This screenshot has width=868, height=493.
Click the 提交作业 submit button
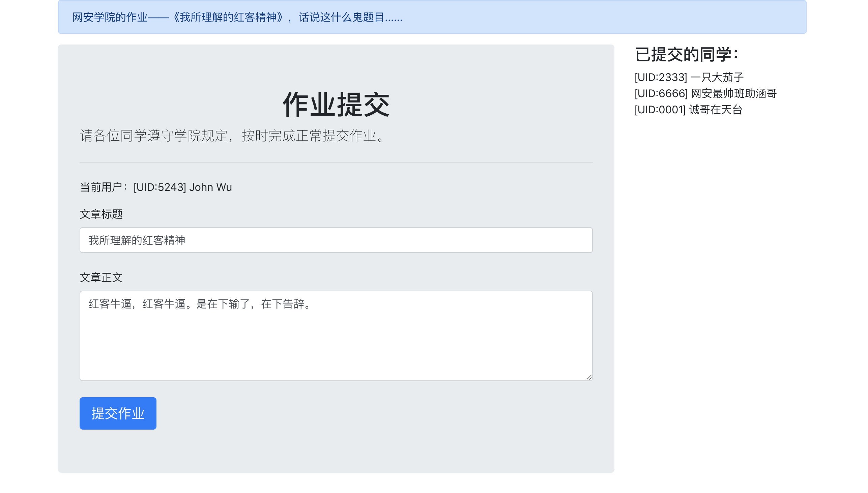point(118,413)
